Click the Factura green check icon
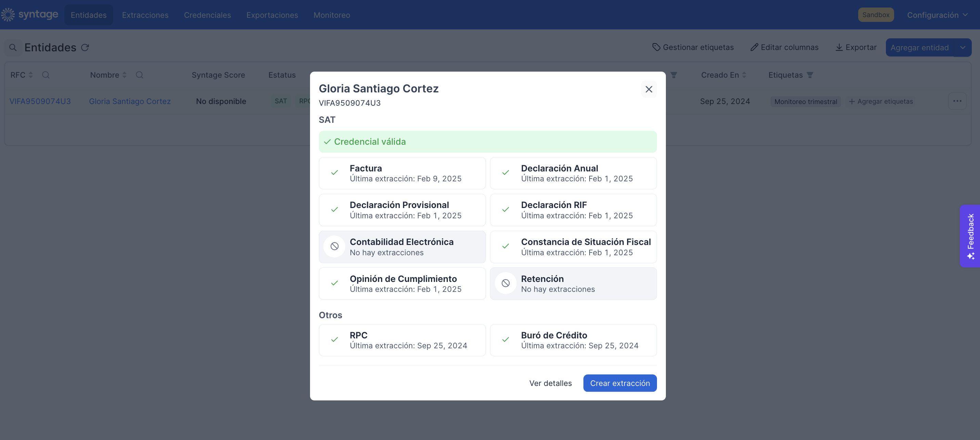980x440 pixels. 334,173
